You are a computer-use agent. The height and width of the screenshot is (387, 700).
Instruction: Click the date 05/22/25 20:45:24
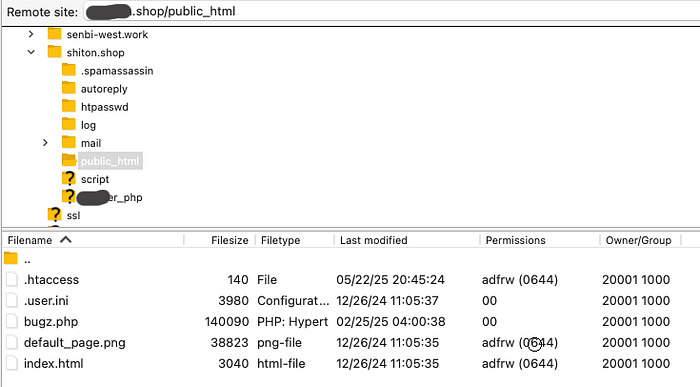click(x=391, y=280)
